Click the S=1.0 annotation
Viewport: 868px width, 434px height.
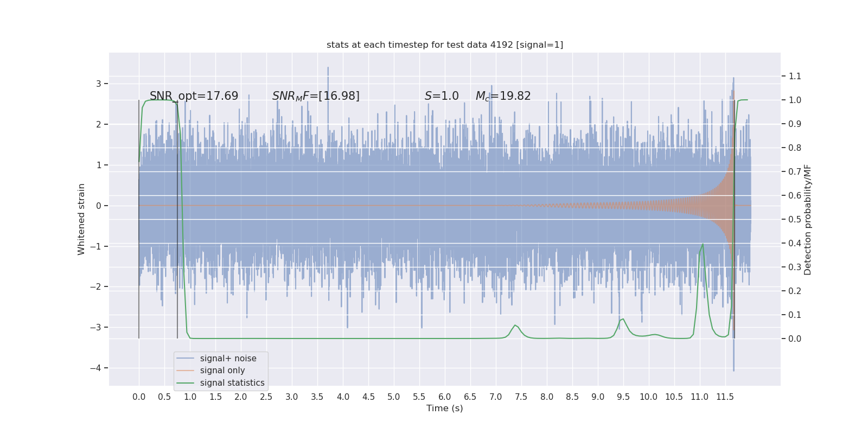click(442, 96)
